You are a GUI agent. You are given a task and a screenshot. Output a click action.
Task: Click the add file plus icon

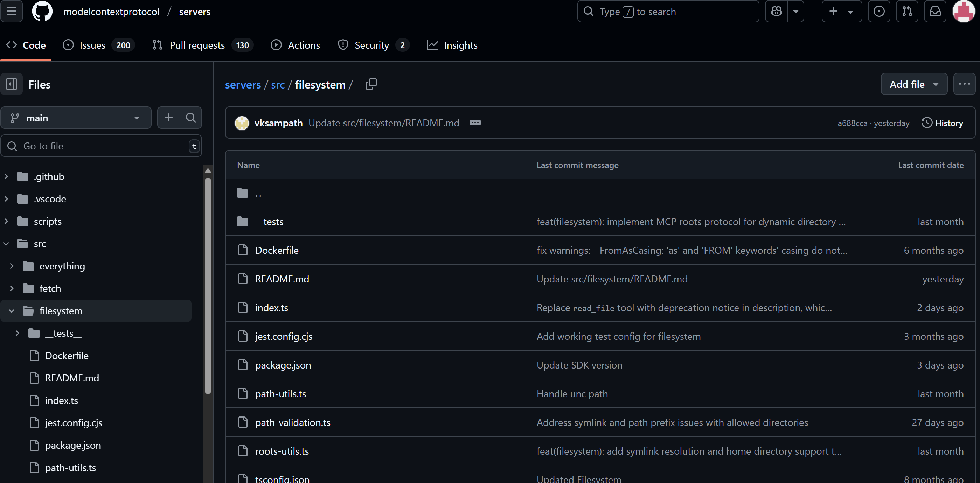tap(168, 118)
